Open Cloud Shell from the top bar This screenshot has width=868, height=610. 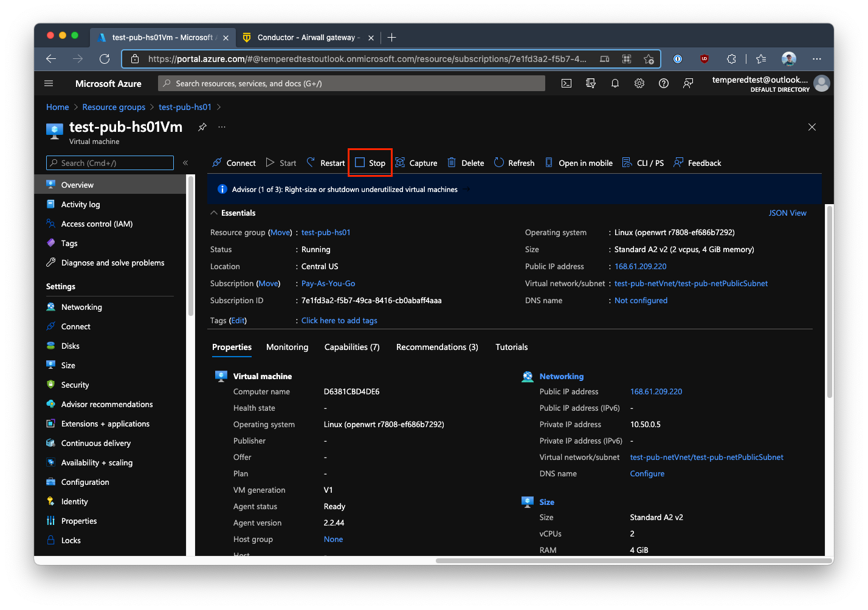567,83
